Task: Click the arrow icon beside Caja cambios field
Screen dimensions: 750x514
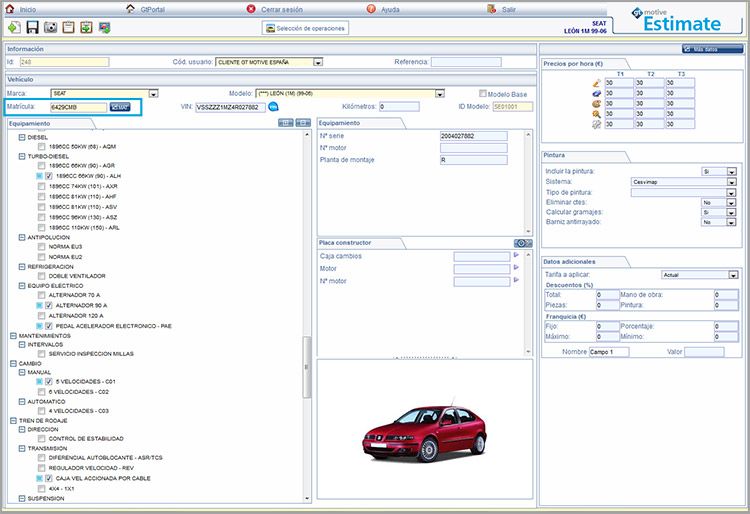Action: 516,255
